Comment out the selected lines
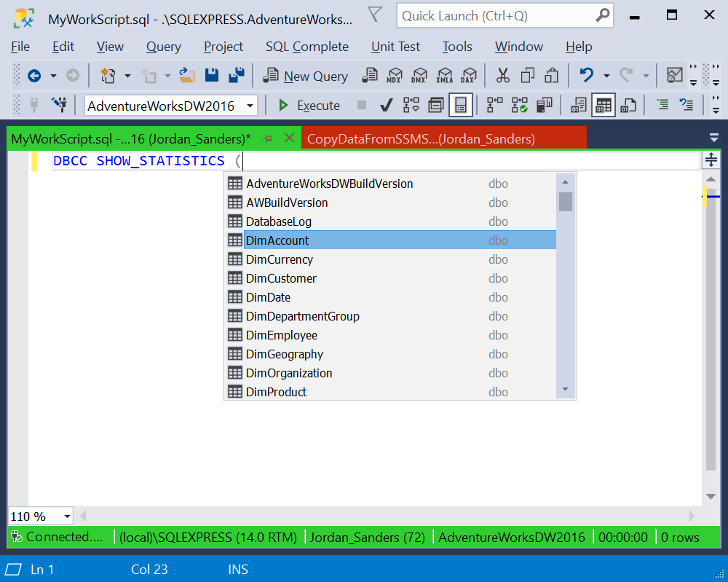The width and height of the screenshot is (728, 582). click(x=662, y=105)
